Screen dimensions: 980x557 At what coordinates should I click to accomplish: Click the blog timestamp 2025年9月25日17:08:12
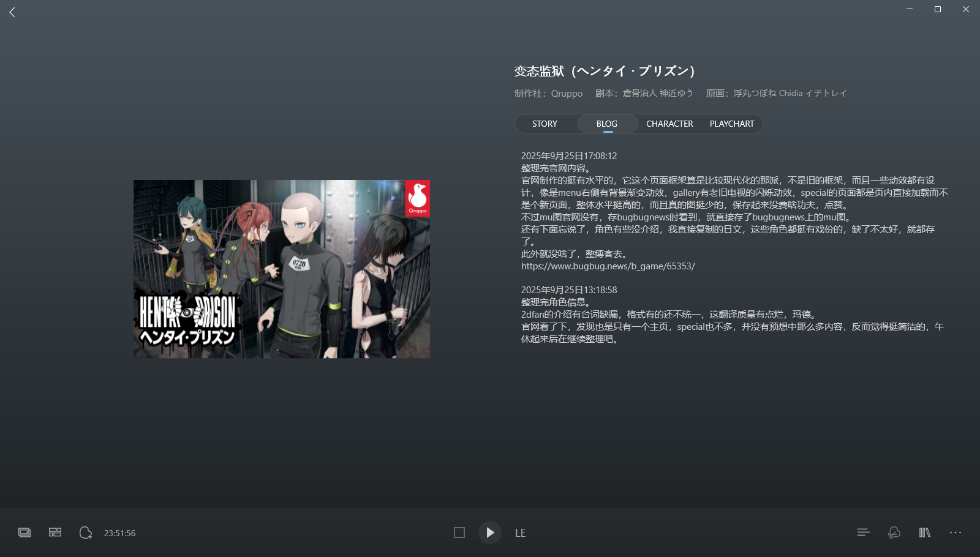point(569,156)
